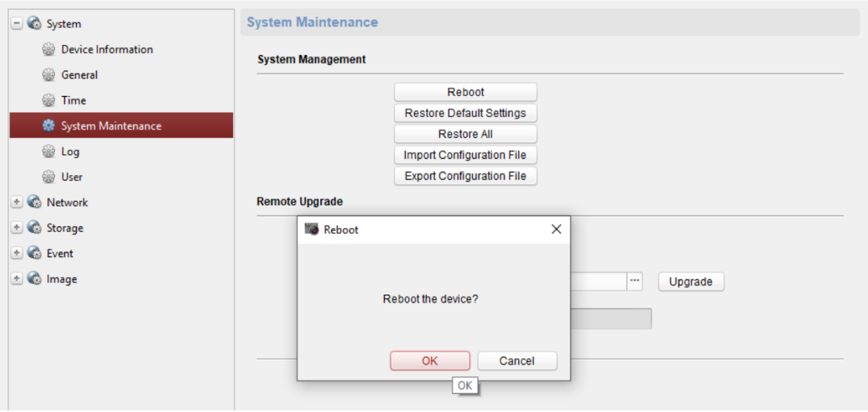
Task: Expand the Event tree node
Action: [17, 253]
